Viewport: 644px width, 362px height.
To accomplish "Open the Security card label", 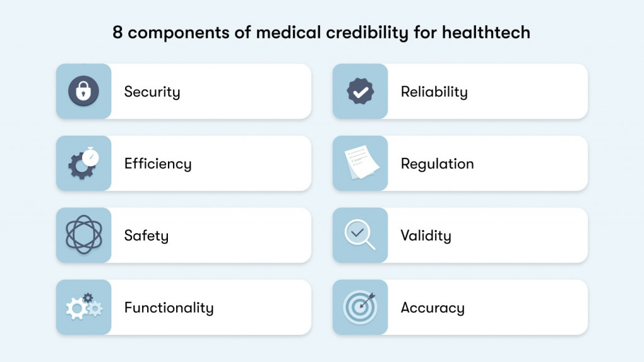I will pos(152,92).
